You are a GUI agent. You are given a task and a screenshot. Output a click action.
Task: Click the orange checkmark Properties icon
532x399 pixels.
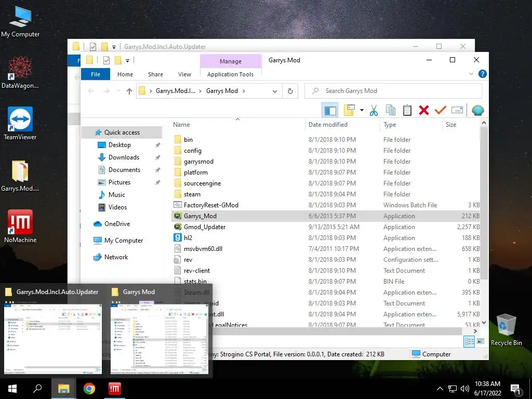coord(441,110)
